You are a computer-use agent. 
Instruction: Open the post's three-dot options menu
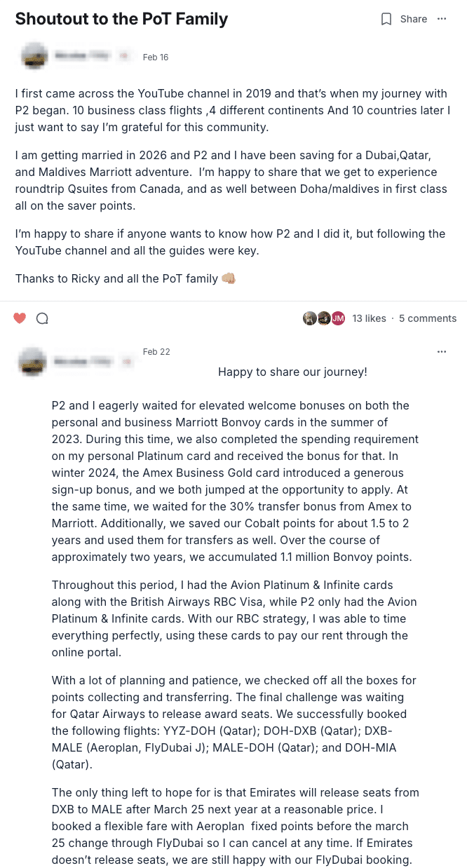pyautogui.click(x=442, y=19)
